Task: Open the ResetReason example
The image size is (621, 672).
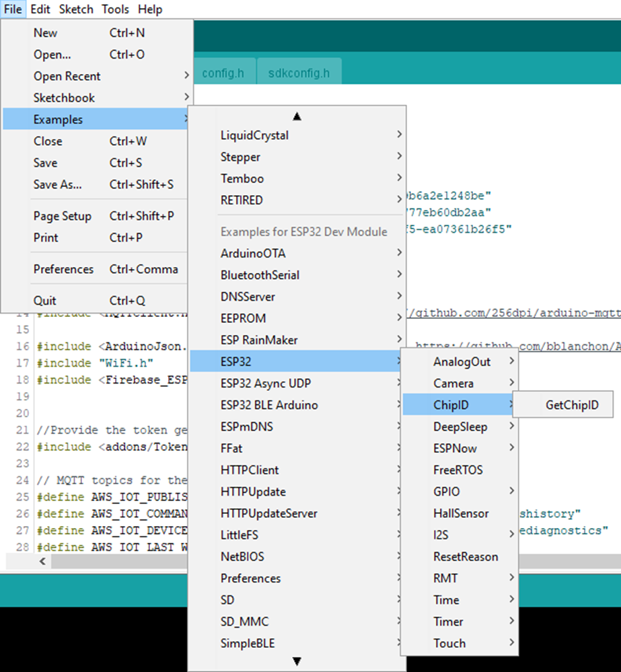Action: point(460,556)
